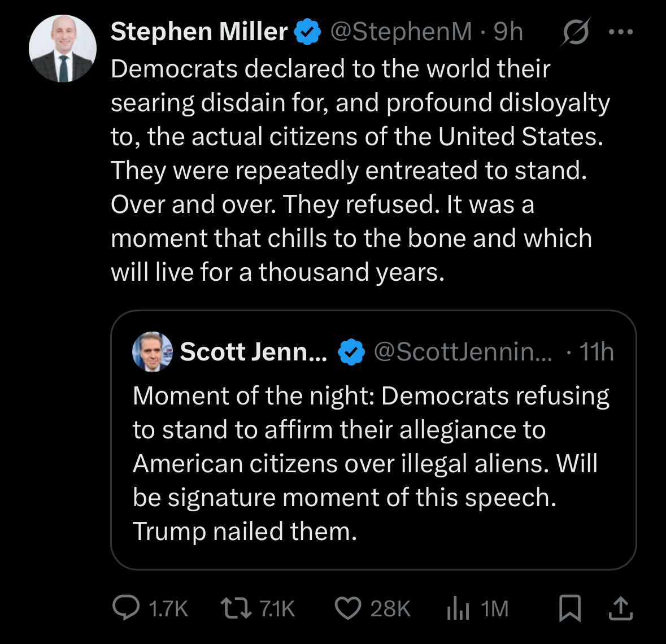Image resolution: width=666 pixels, height=644 pixels.
Task: Click the Grok slashed-circle icon
Action: [576, 32]
